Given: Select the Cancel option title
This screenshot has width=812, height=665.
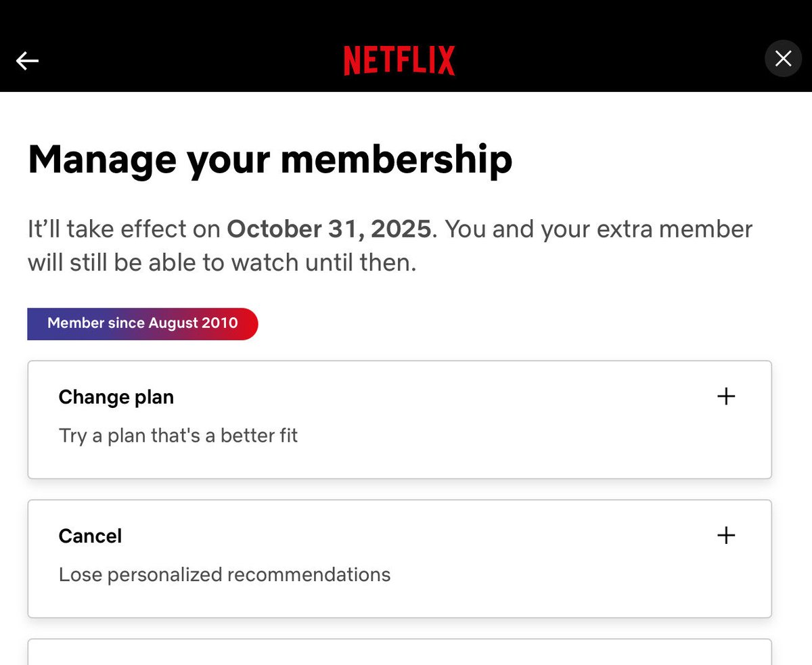Looking at the screenshot, I should 90,536.
